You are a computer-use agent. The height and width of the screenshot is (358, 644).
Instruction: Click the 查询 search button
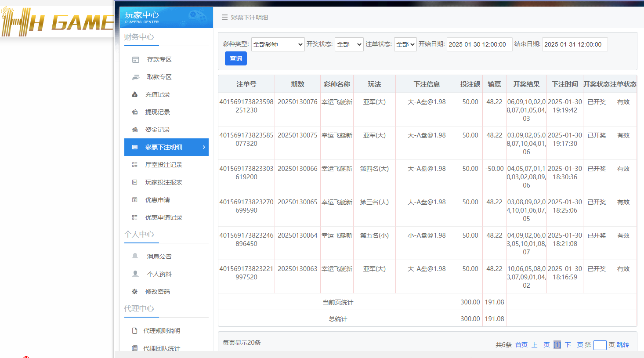[235, 58]
